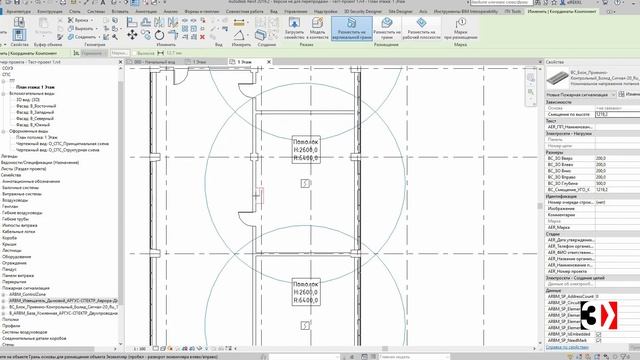Open the Архитектура ribbon tab
Image resolution: width=640 pixels, height=360 pixels.
(x=18, y=11)
